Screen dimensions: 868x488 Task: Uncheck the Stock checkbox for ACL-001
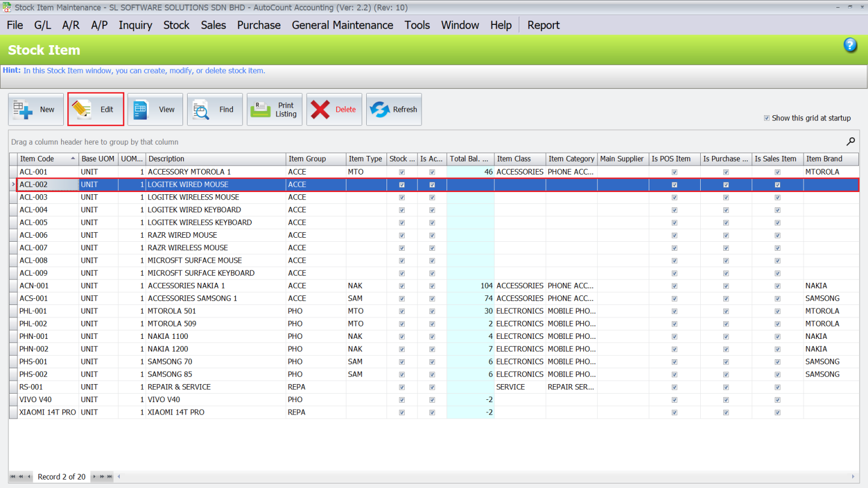click(x=402, y=172)
